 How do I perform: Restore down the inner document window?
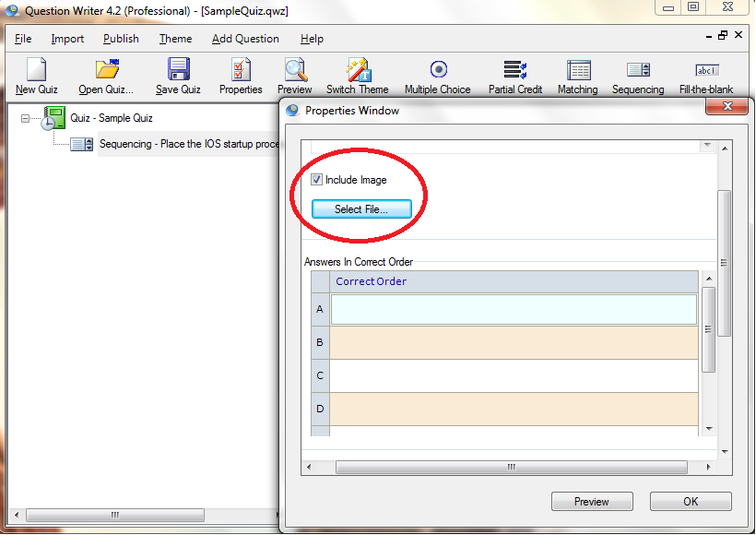tap(723, 35)
